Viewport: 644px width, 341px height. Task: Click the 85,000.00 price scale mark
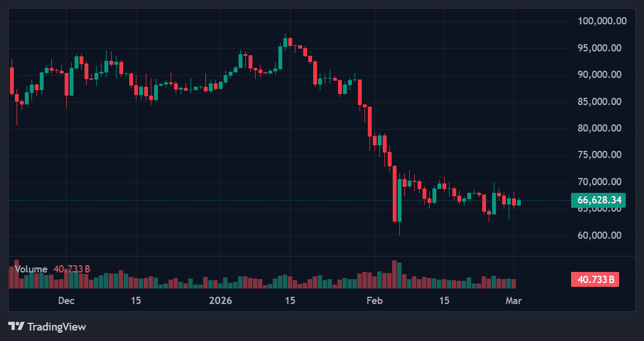tap(602, 102)
